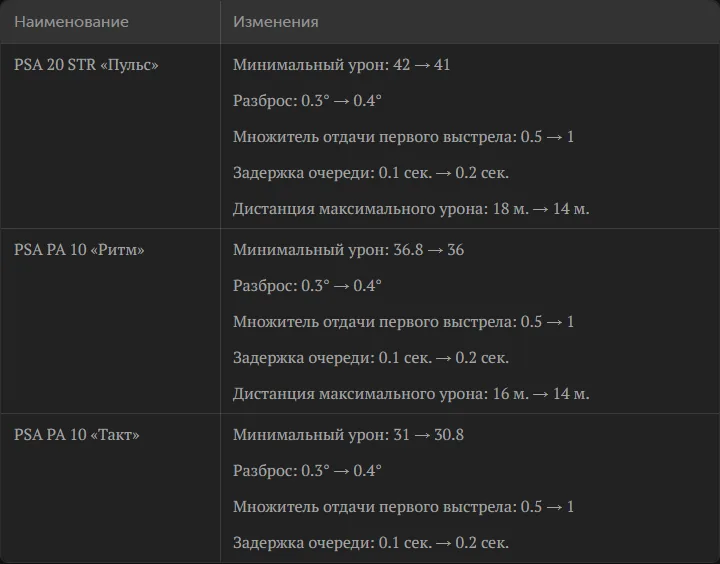
Task: Click the Изменения column header
Action: coord(276,22)
